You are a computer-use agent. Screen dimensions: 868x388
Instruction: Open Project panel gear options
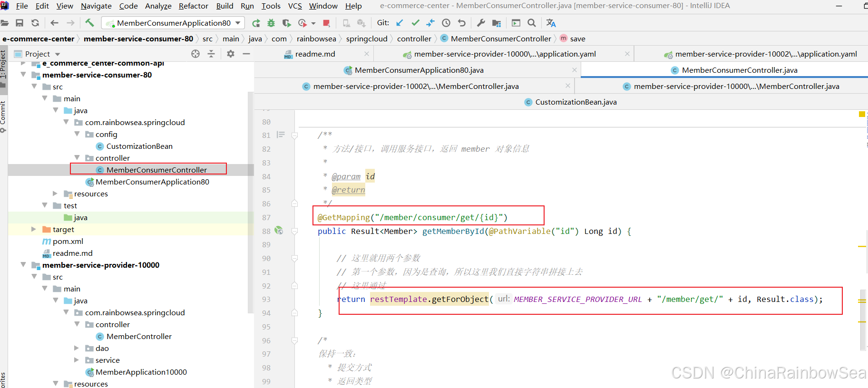tap(231, 54)
